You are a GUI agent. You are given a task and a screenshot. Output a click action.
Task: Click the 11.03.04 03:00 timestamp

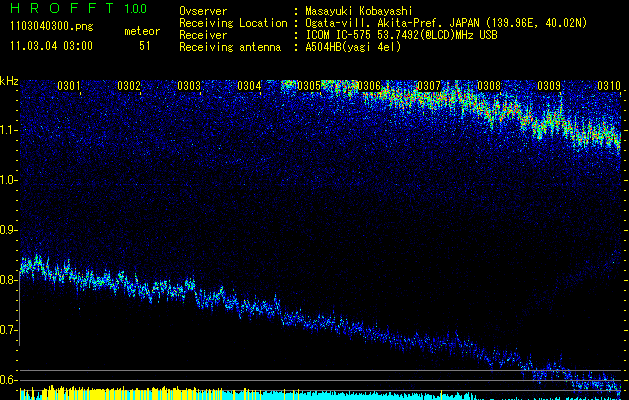click(x=50, y=46)
